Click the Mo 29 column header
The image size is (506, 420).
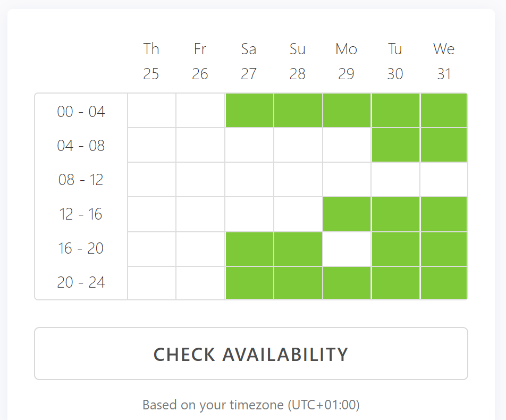tap(347, 61)
